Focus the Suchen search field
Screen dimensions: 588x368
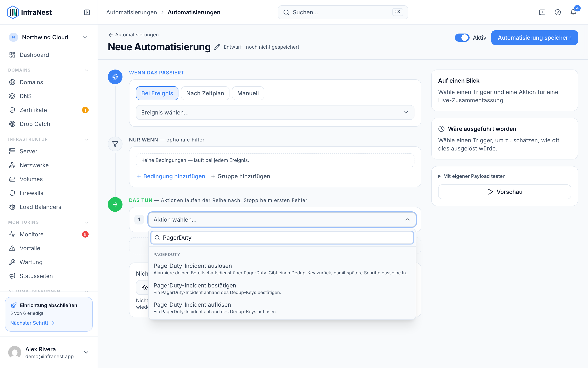tap(343, 12)
